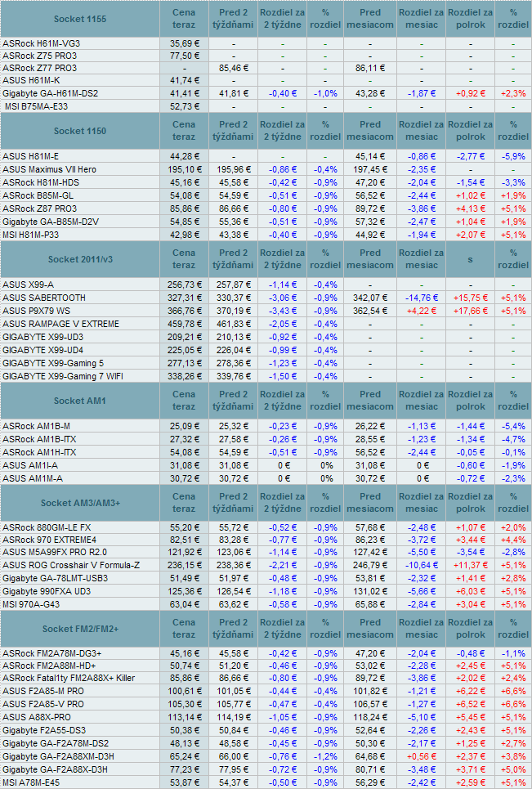Click ASUS F2A85-V PRO product name

click(x=43, y=703)
